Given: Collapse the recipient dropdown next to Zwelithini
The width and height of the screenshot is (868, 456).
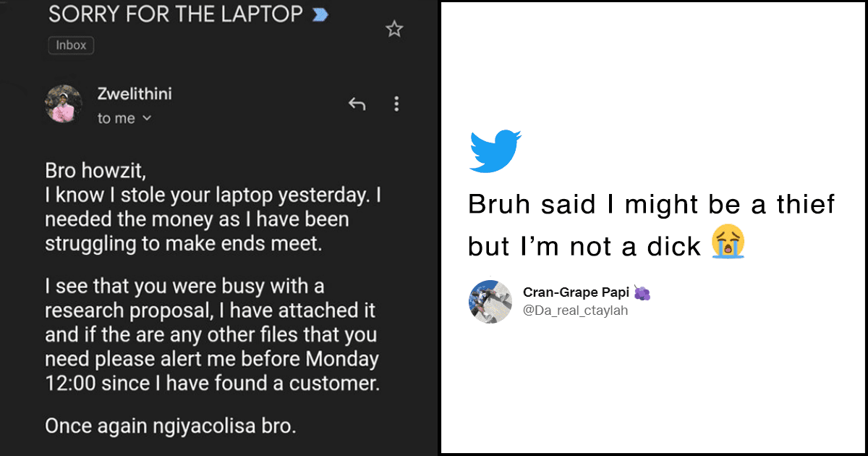Looking at the screenshot, I should [x=148, y=118].
